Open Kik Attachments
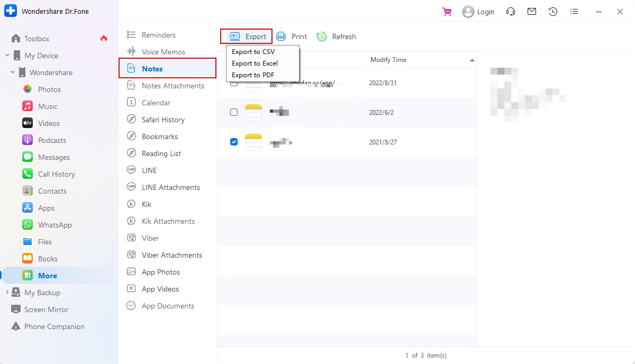The height and width of the screenshot is (364, 635). [168, 221]
